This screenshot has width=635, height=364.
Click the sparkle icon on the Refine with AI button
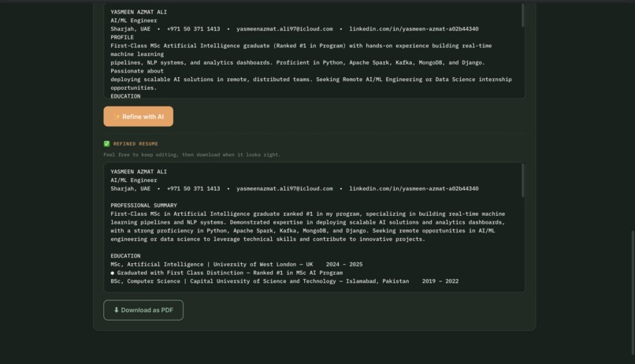click(117, 117)
